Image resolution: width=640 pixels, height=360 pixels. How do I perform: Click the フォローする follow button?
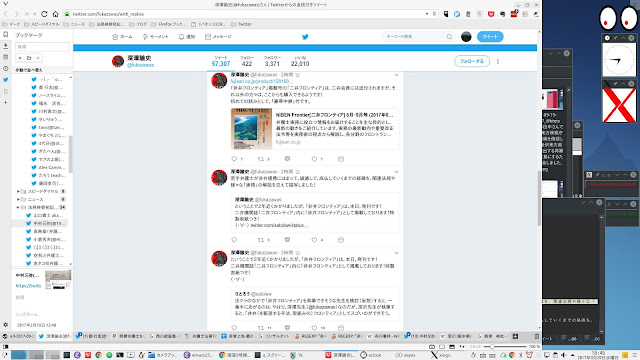472,61
